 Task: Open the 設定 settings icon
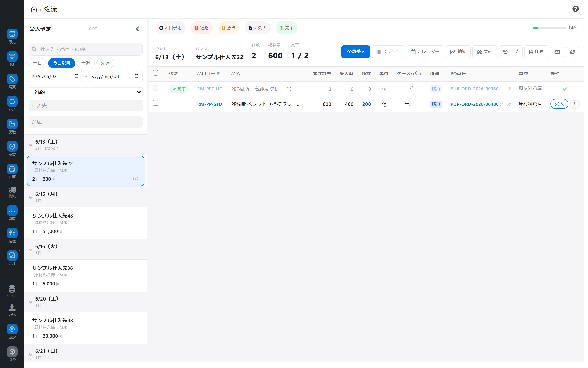pyautogui.click(x=12, y=332)
